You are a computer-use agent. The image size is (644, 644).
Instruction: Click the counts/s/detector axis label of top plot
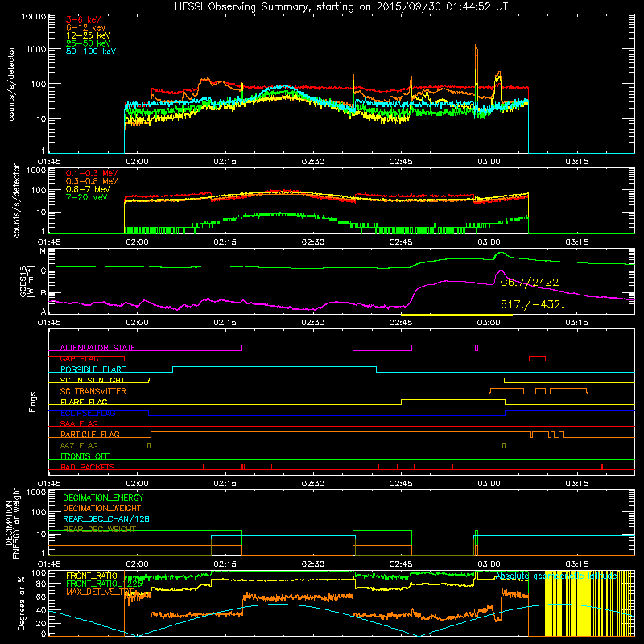click(11, 84)
